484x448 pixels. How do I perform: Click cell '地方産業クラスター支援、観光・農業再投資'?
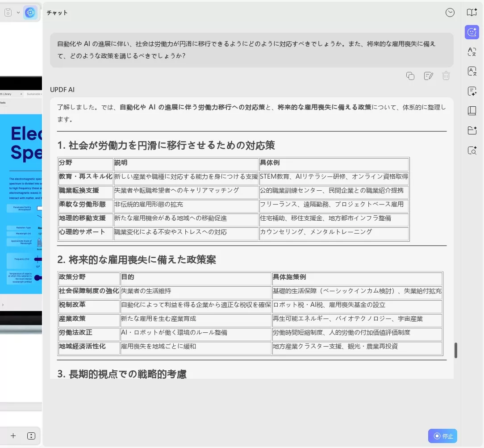click(x=357, y=348)
